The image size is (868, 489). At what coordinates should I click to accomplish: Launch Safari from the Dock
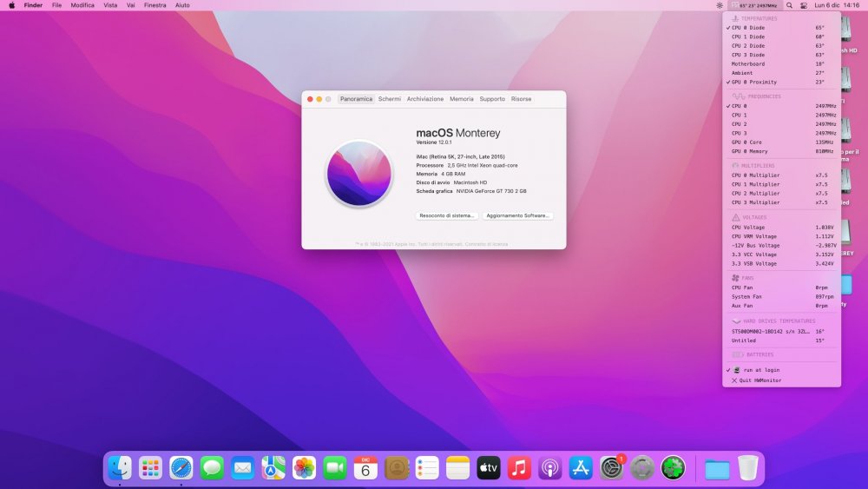click(x=181, y=468)
